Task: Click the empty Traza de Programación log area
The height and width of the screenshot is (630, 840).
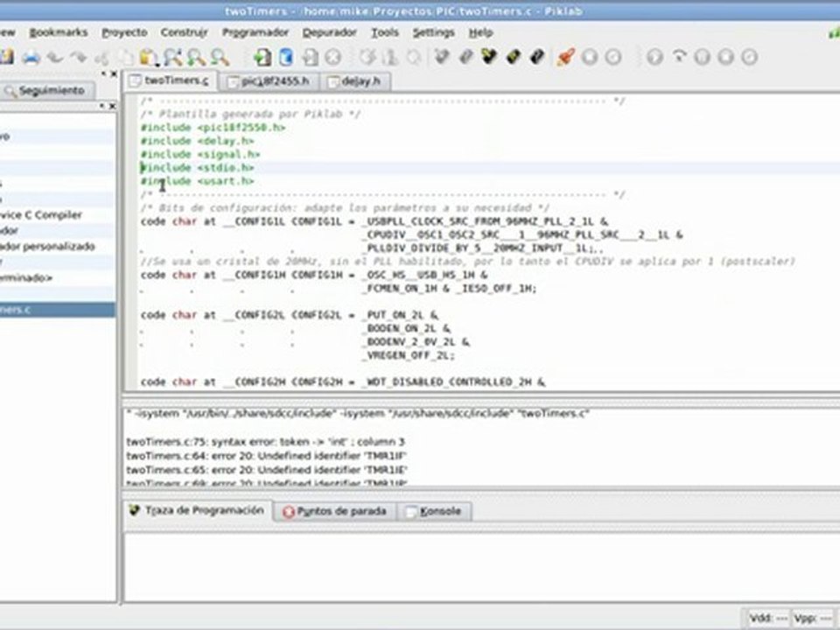Action: pos(481,567)
